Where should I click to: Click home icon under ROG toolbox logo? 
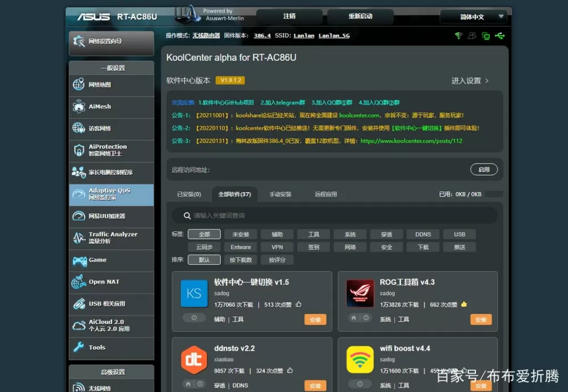(353, 318)
